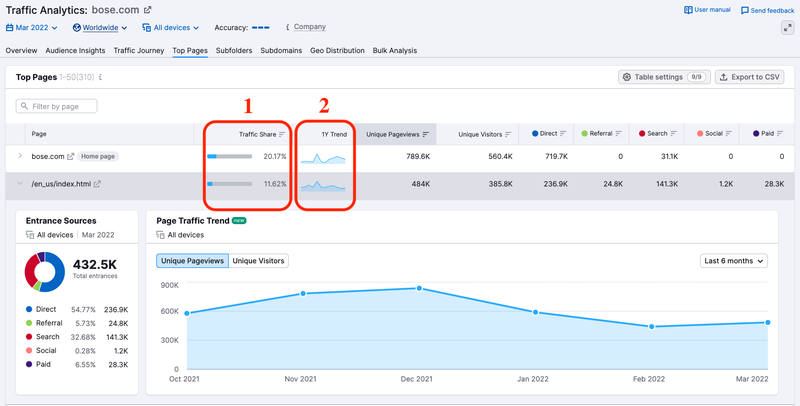Open bose.com row external link icon
800x406 pixels.
pos(71,157)
